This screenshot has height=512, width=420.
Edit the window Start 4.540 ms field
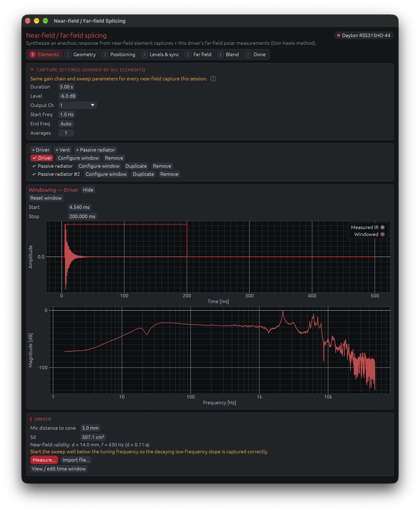tap(79, 207)
